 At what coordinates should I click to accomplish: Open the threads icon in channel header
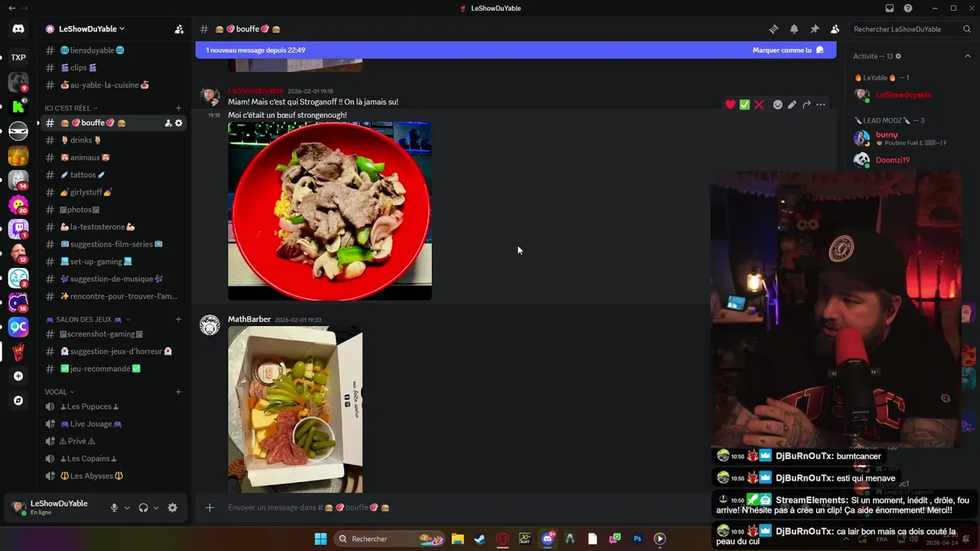click(774, 29)
